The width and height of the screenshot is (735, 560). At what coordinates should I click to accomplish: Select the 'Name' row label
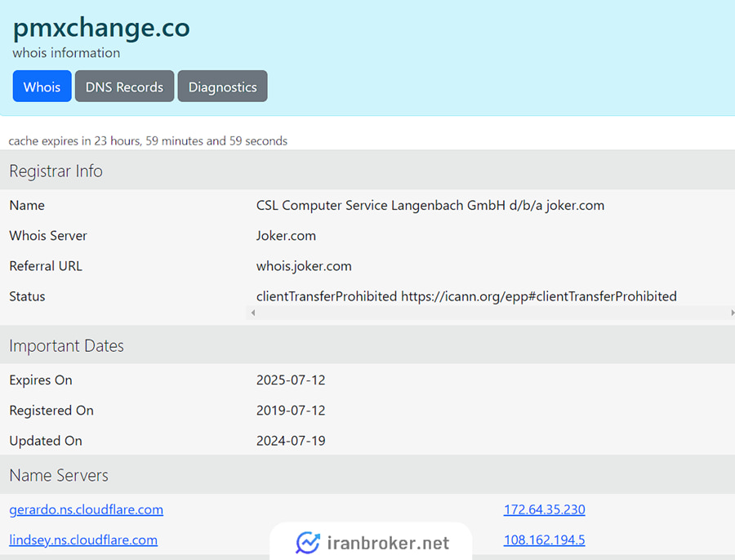click(x=27, y=205)
